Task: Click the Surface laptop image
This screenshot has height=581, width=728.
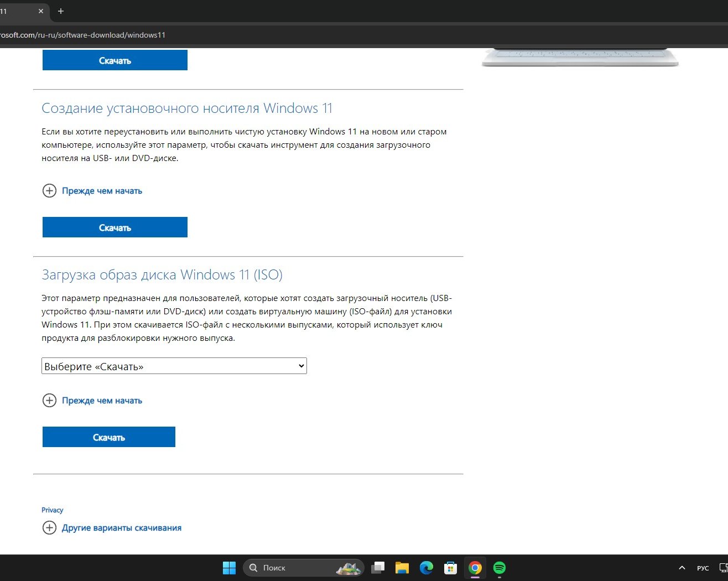Action: pyautogui.click(x=580, y=58)
